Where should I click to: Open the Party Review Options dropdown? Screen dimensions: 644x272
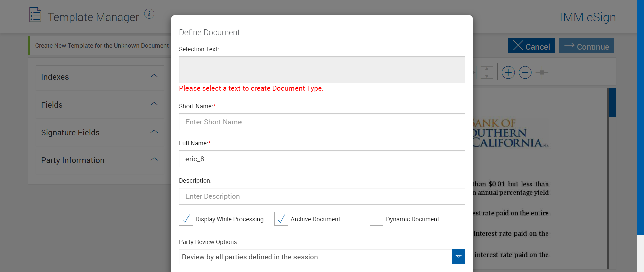pyautogui.click(x=458, y=257)
